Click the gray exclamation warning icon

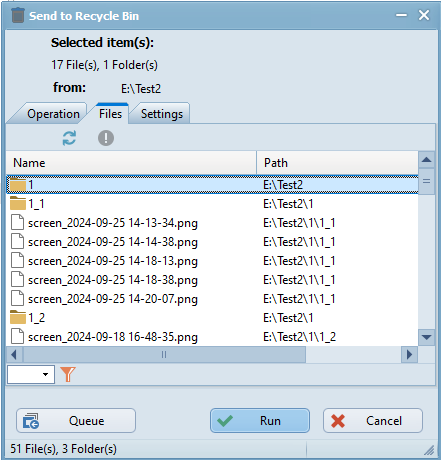106,138
